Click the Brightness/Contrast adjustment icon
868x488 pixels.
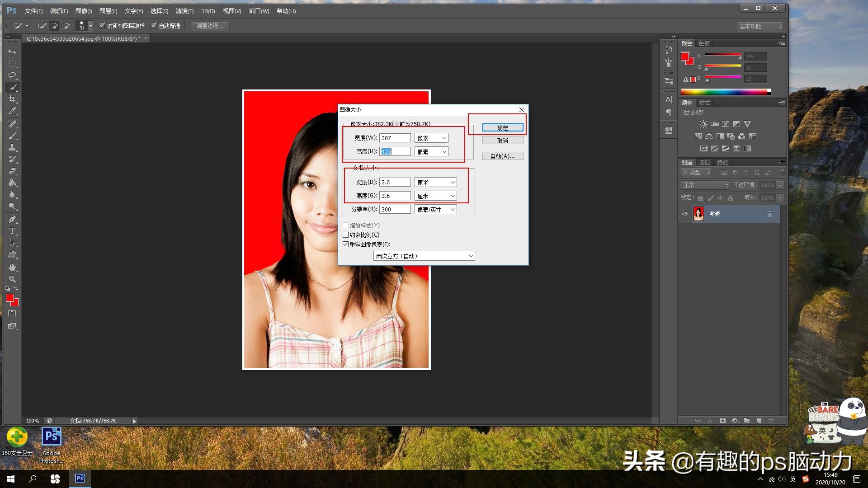tap(703, 124)
